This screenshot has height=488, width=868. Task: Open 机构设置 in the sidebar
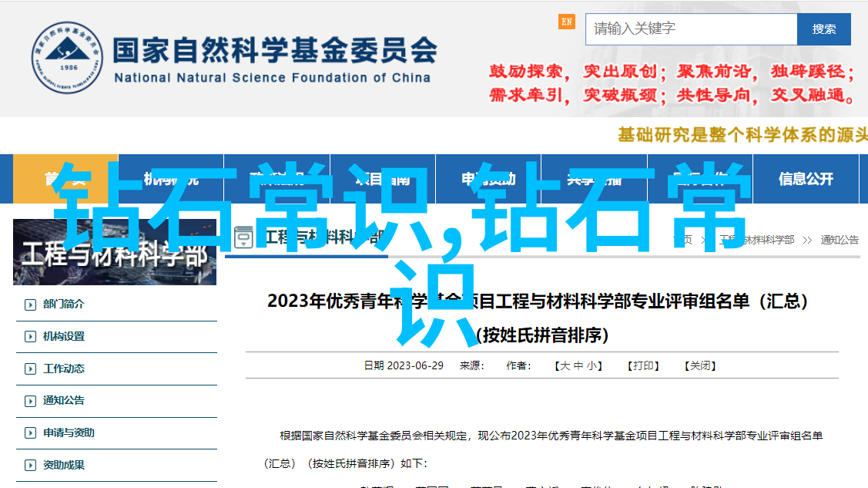[64, 336]
